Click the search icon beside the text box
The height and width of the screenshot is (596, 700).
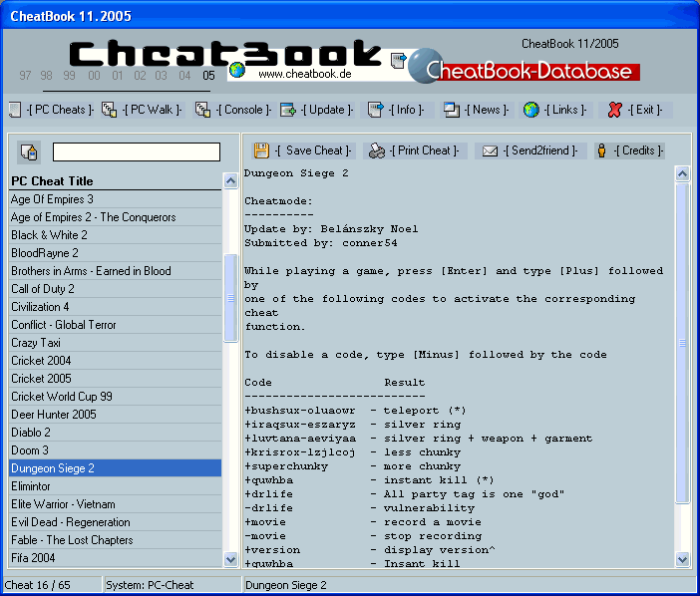pos(29,152)
